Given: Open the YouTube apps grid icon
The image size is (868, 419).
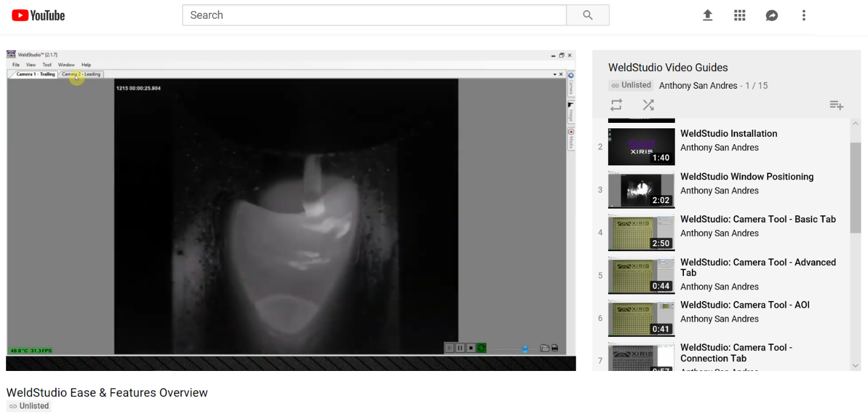Looking at the screenshot, I should [x=739, y=15].
